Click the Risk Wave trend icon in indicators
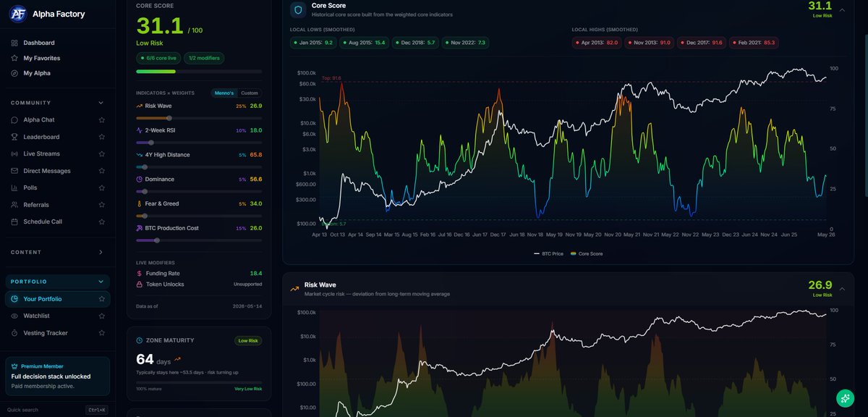 [140, 106]
